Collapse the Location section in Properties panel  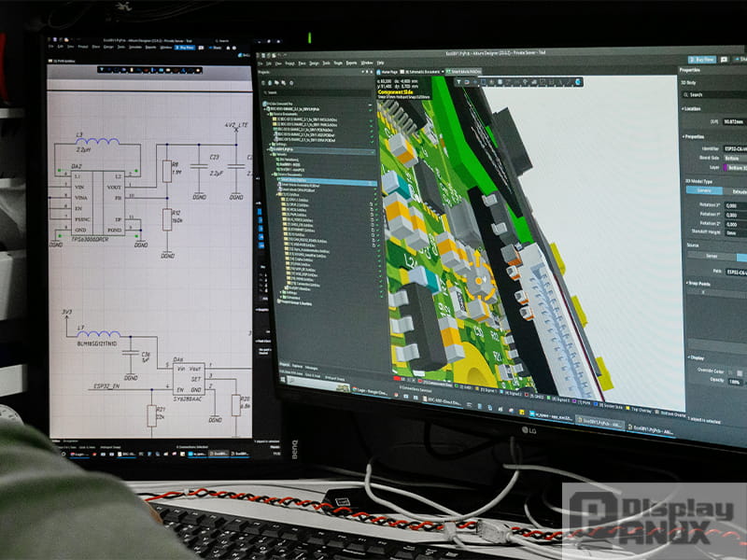point(683,109)
